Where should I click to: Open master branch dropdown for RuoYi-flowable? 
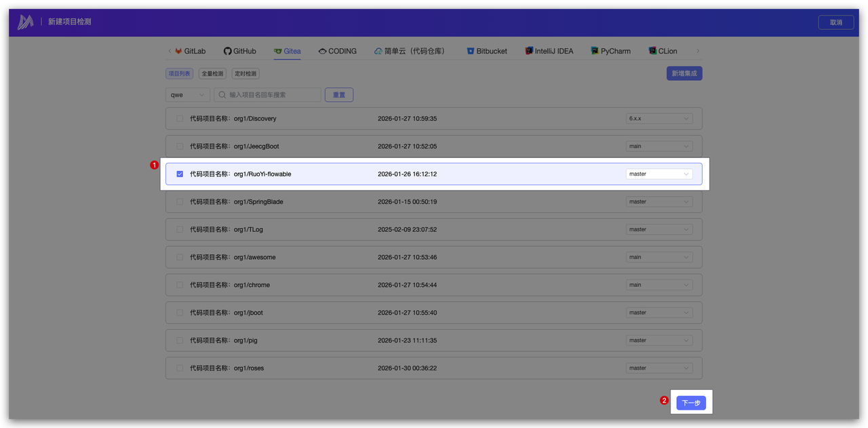click(658, 174)
